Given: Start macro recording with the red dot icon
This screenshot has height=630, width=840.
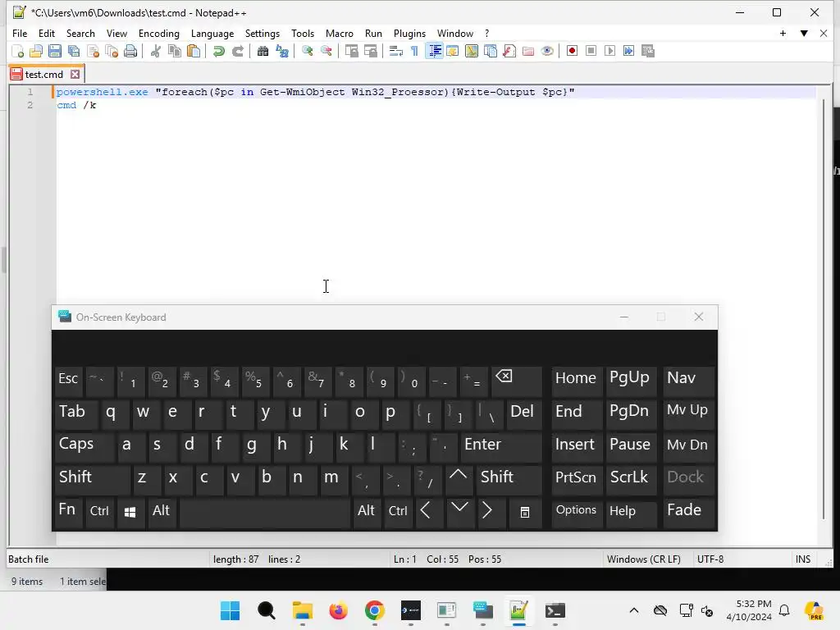Looking at the screenshot, I should pos(572,51).
